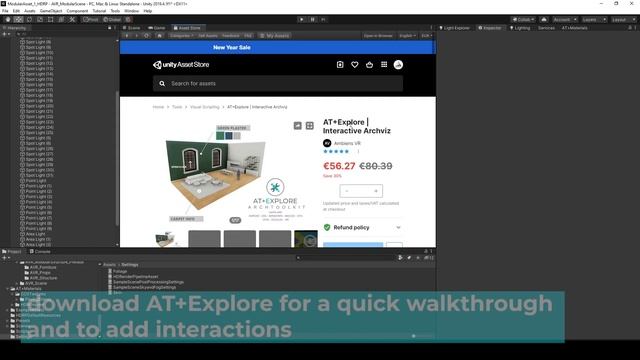The image size is (640, 360).
Task: Toggle Pivot/Center handle position
Action: tap(90, 20)
